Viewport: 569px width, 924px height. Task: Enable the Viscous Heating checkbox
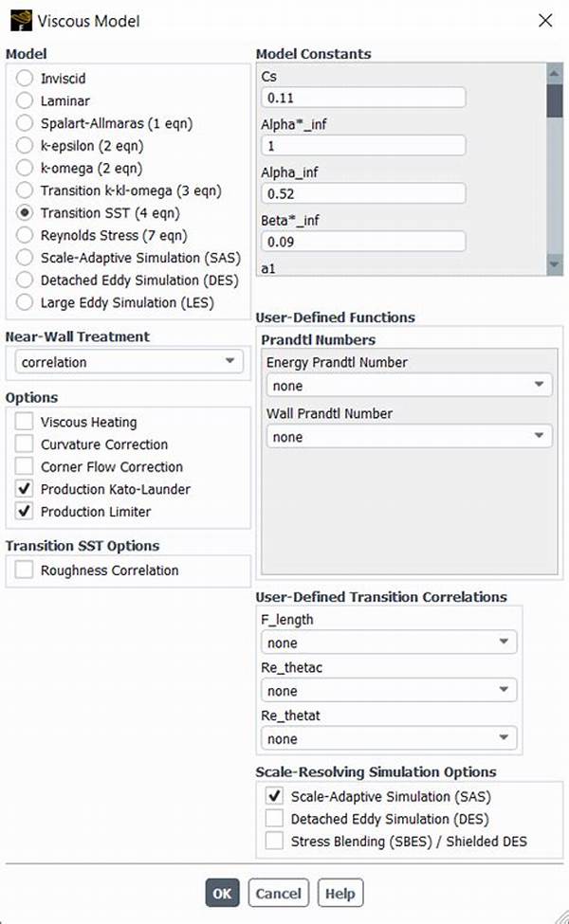(24, 422)
